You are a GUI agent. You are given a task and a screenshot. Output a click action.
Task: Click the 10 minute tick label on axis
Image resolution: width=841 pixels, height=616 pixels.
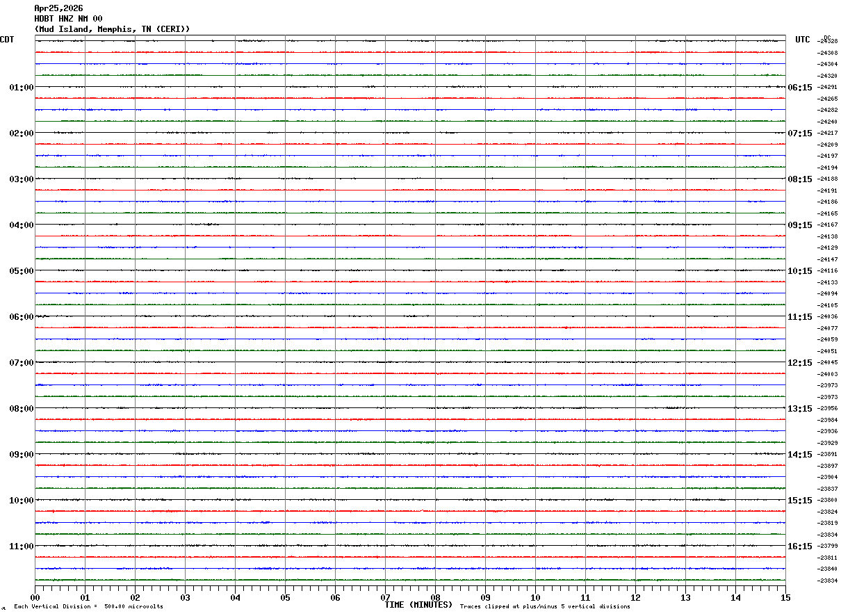[535, 598]
